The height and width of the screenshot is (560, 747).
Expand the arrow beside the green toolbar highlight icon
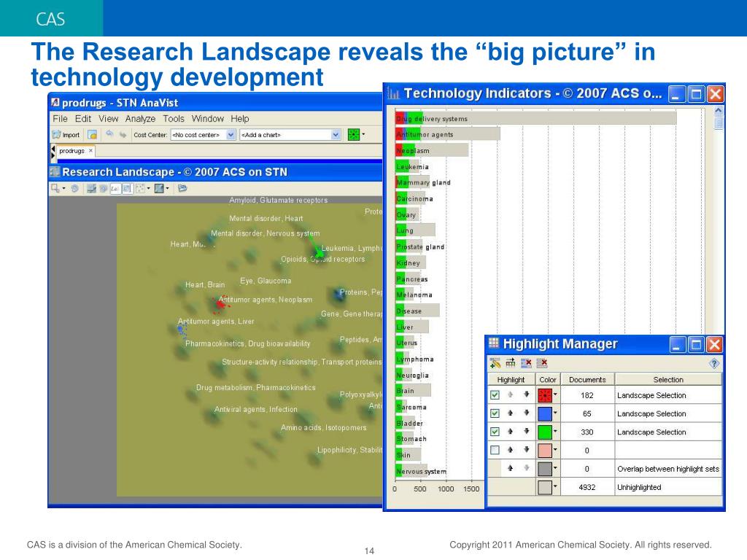(x=363, y=134)
